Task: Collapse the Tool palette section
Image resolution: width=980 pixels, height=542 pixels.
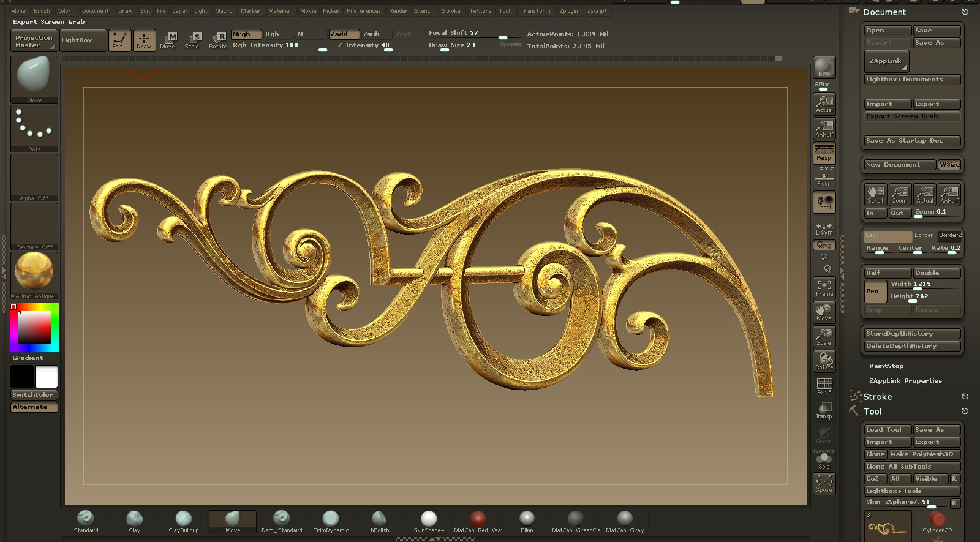Action: 872,412
